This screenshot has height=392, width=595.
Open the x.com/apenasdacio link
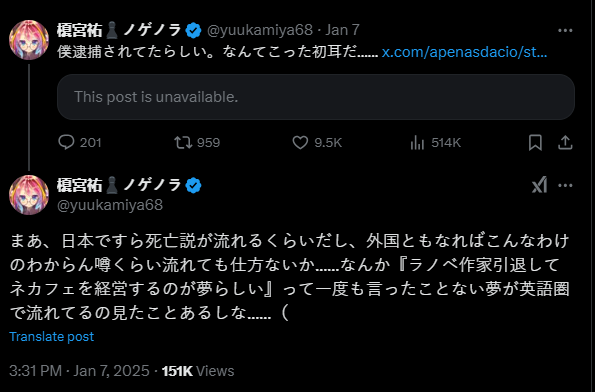coord(464,52)
